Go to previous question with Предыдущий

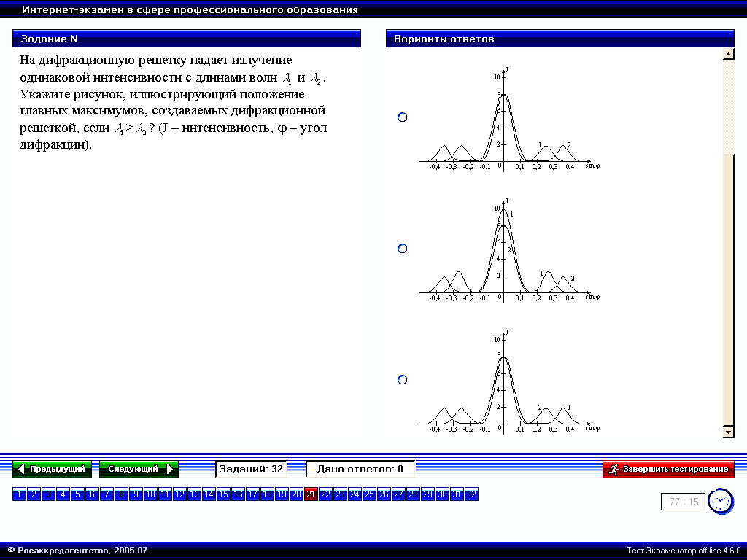click(52, 469)
